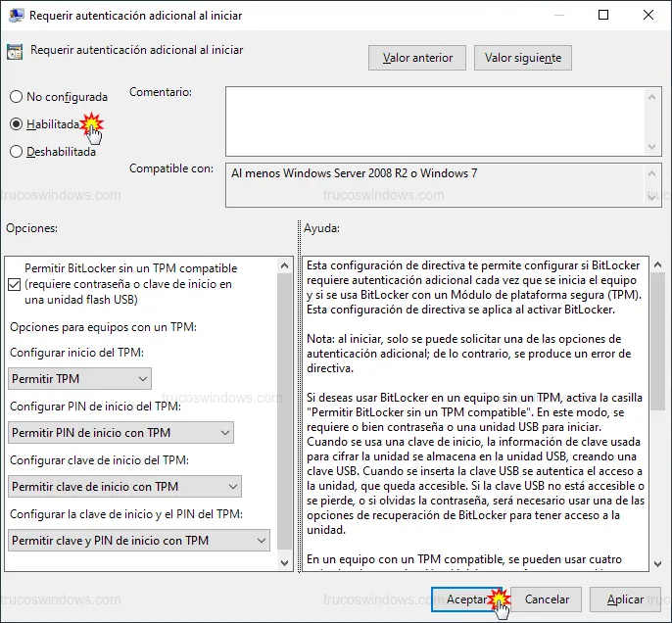This screenshot has height=623, width=672.
Task: Click the policy icon in title bar
Action: pyautogui.click(x=14, y=16)
